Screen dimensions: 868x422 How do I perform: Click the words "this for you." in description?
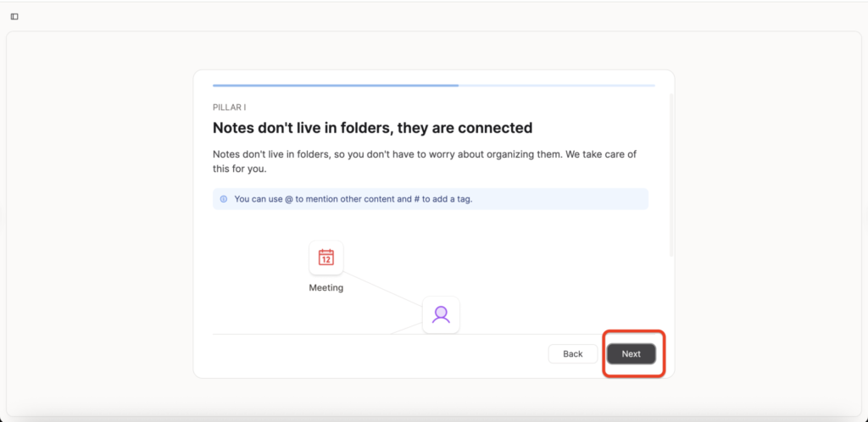coord(239,169)
